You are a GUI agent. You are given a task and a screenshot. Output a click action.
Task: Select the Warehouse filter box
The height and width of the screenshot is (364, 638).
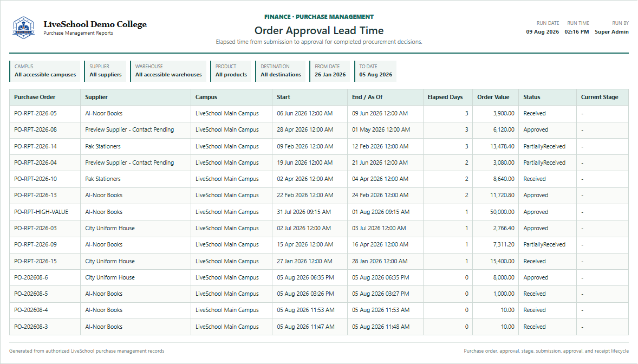168,71
